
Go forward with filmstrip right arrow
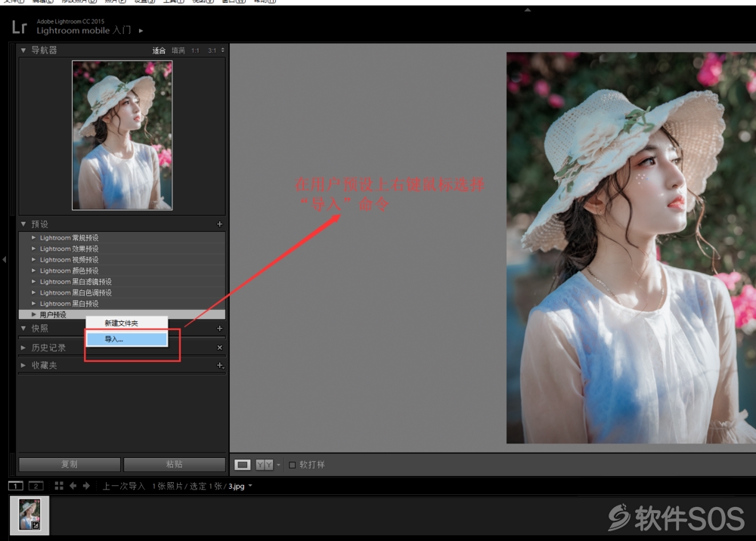86,486
